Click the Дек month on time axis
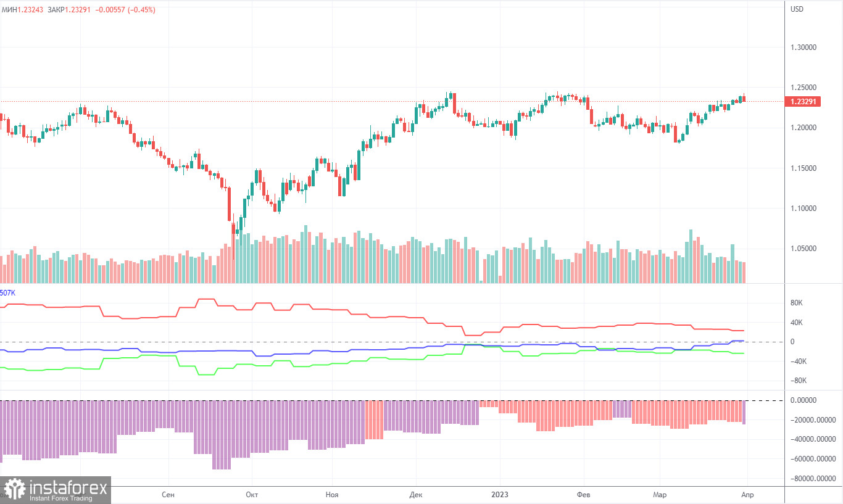This screenshot has height=504, width=843. click(415, 495)
